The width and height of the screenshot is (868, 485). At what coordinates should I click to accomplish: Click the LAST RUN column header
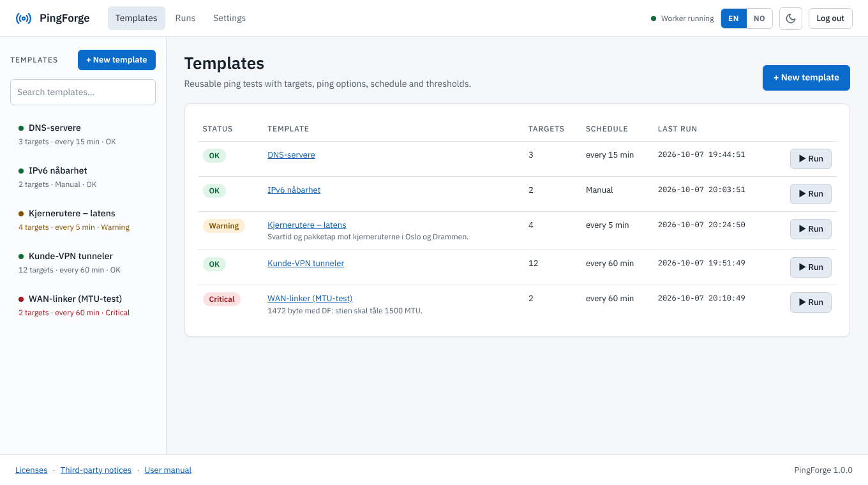click(x=677, y=129)
